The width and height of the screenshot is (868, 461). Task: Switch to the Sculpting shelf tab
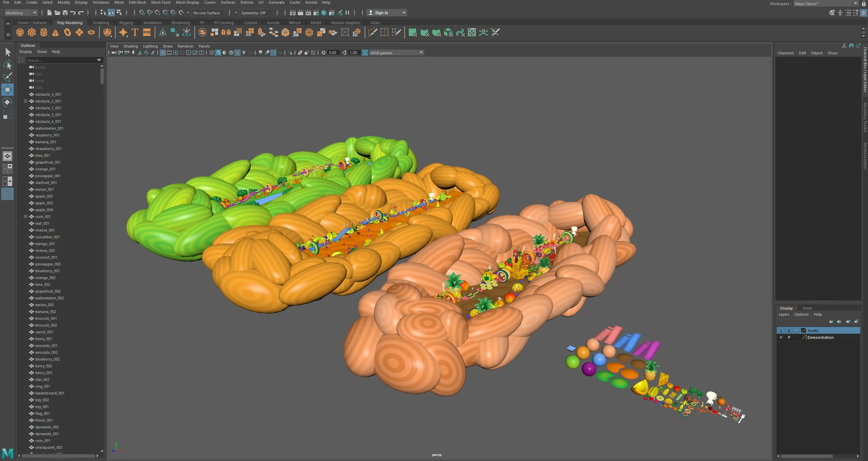101,23
